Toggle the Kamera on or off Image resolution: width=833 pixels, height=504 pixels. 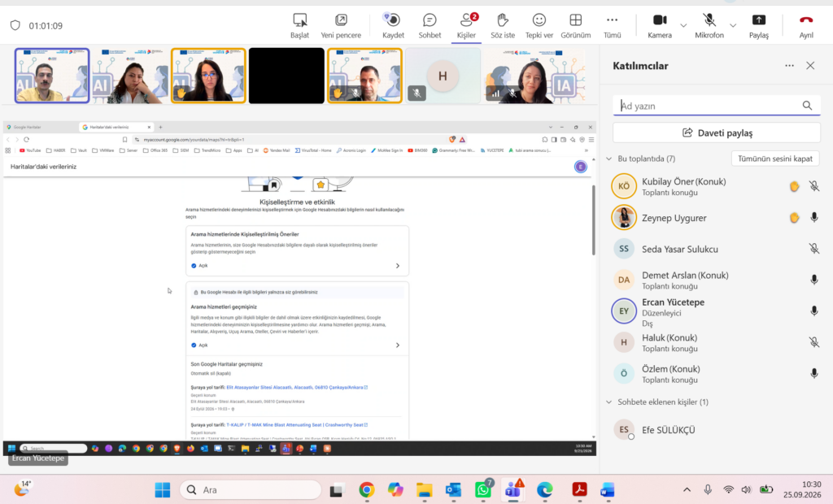pyautogui.click(x=660, y=25)
